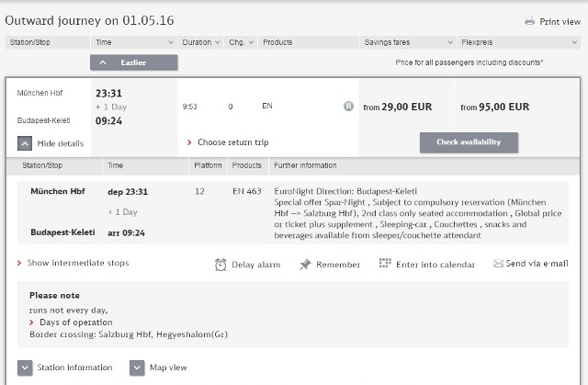
Task: Open Days of operation link
Action: point(76,323)
